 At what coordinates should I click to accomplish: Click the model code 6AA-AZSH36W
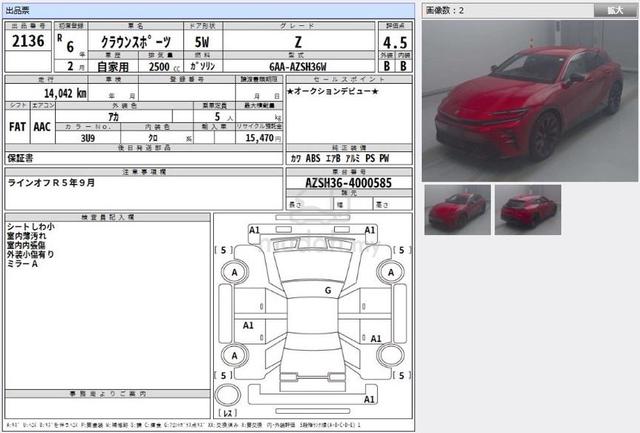coord(298,67)
